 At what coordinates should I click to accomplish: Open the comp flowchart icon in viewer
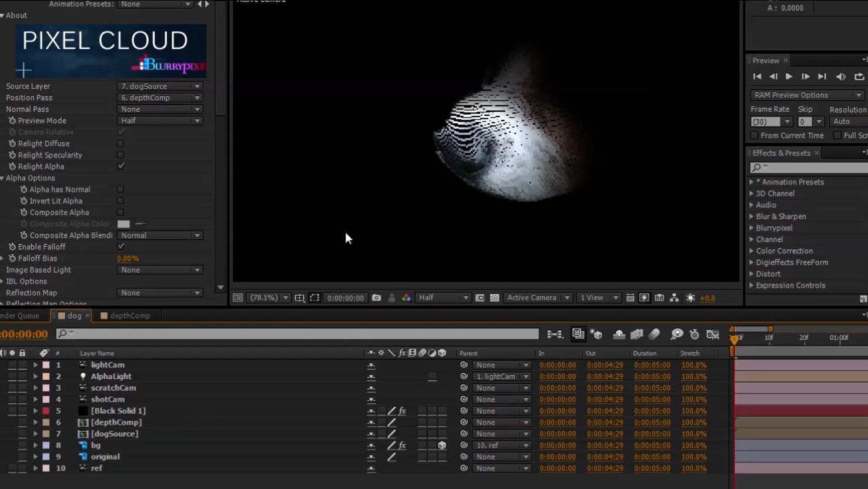pos(674,298)
